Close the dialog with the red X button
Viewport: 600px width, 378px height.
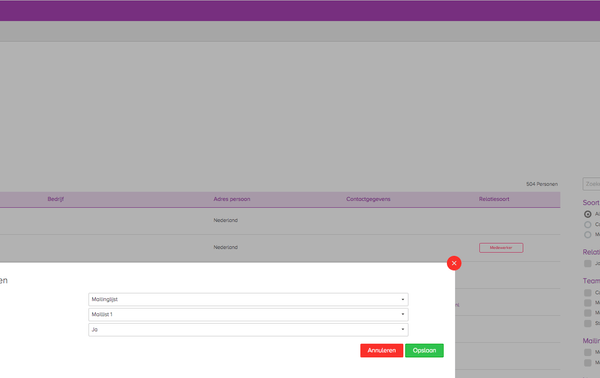point(454,263)
